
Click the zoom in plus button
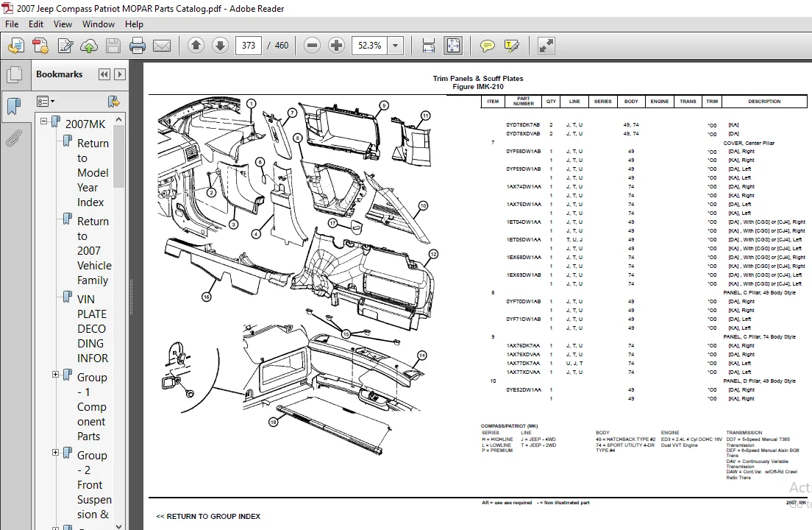336,46
